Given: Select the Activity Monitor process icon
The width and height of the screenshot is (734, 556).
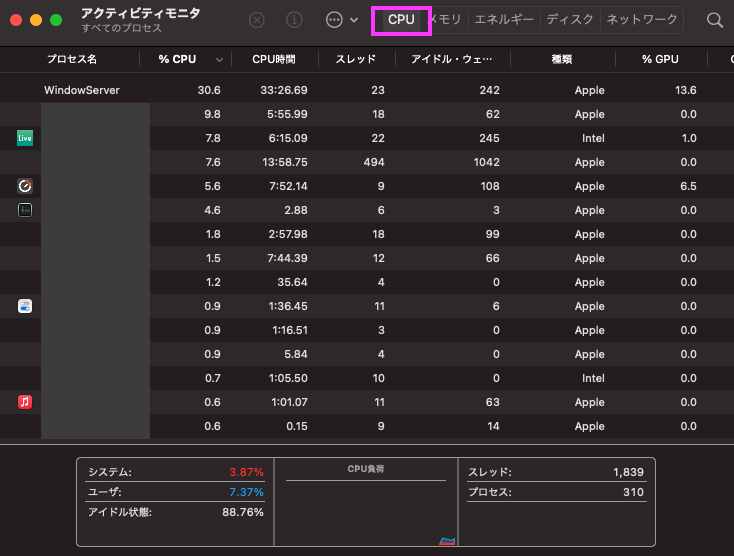Looking at the screenshot, I should tap(25, 210).
